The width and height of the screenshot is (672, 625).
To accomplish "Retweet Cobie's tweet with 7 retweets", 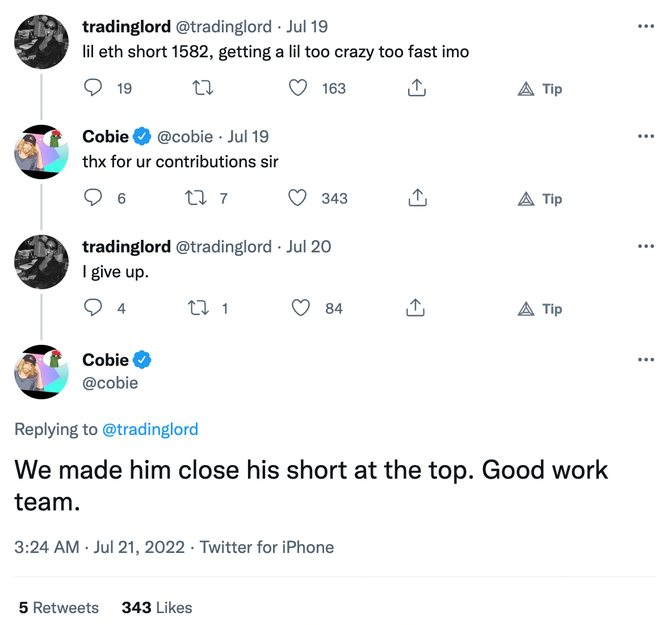I will 196,198.
